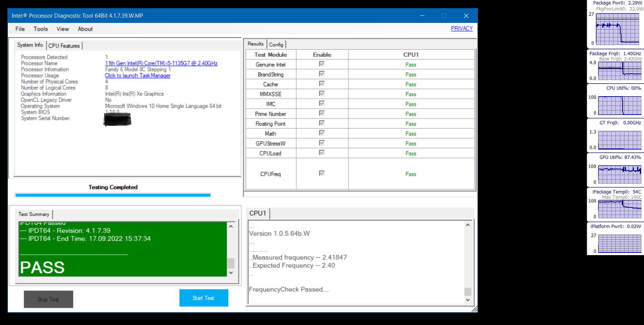Click the 'Microsoft Windows 10 Home Single Language' value
The height and width of the screenshot is (325, 644).
pyautogui.click(x=163, y=106)
